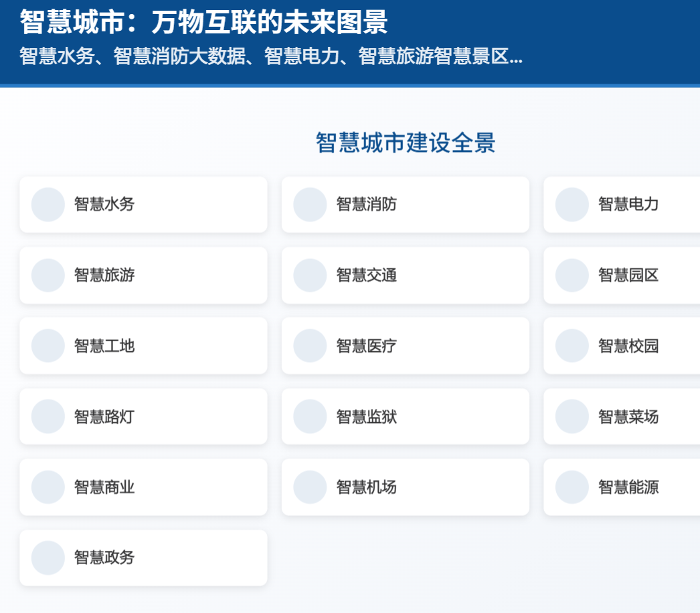This screenshot has height=613, width=700.
Task: Click the 智慧监狱 circular icon
Action: tap(309, 416)
